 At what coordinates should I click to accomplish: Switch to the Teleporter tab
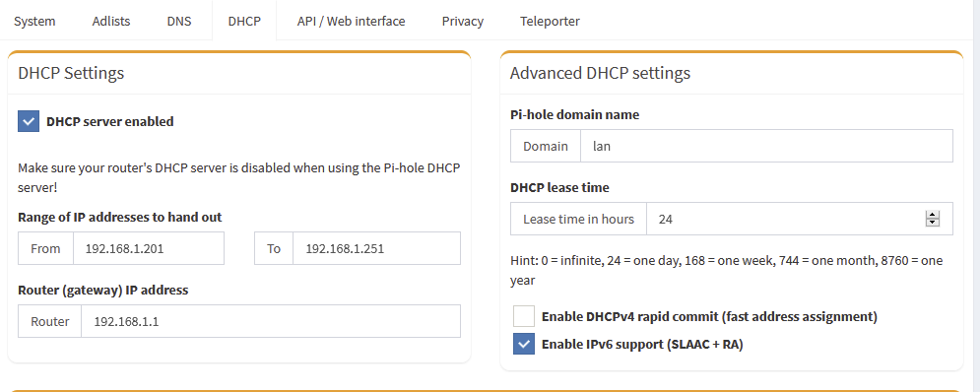click(550, 21)
